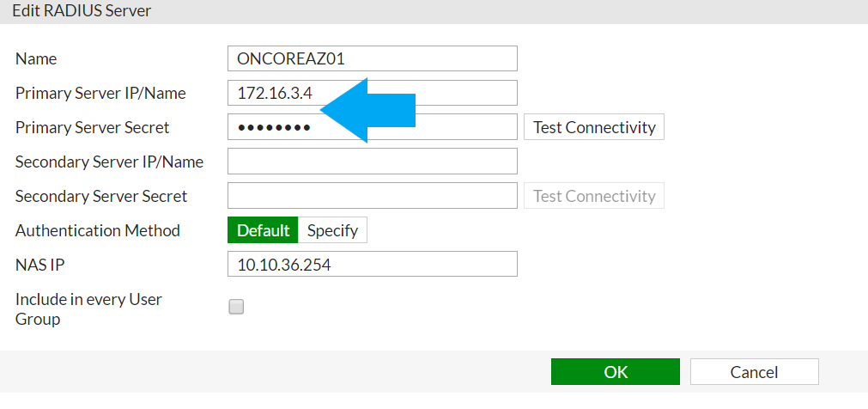
Task: Click the NAS IP field showing 10.10.36.254
Action: (x=372, y=265)
